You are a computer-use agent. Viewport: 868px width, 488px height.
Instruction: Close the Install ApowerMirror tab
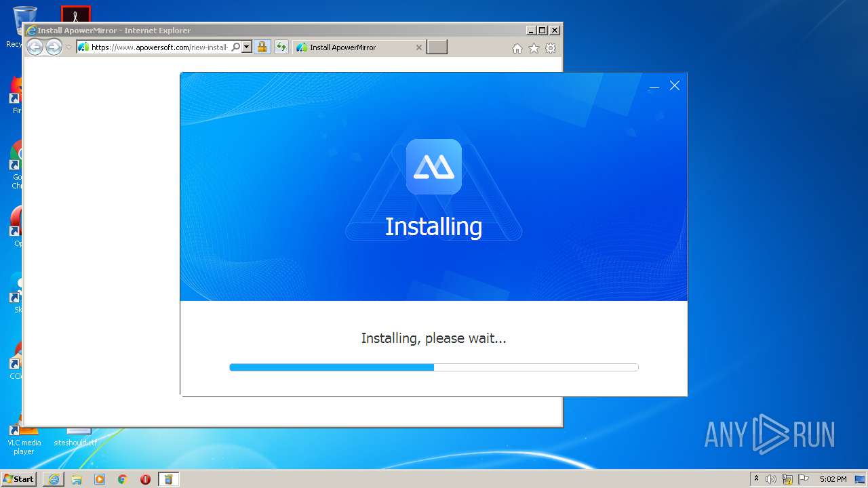point(418,47)
